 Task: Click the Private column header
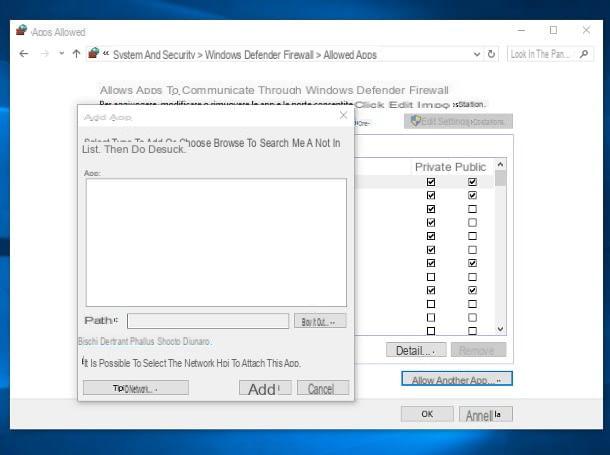433,167
